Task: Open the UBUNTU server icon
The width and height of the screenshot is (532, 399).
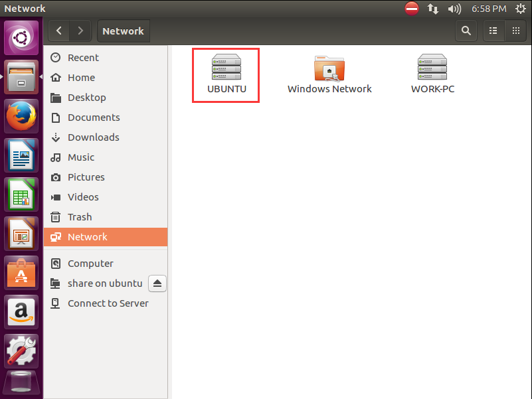Action: 226,74
